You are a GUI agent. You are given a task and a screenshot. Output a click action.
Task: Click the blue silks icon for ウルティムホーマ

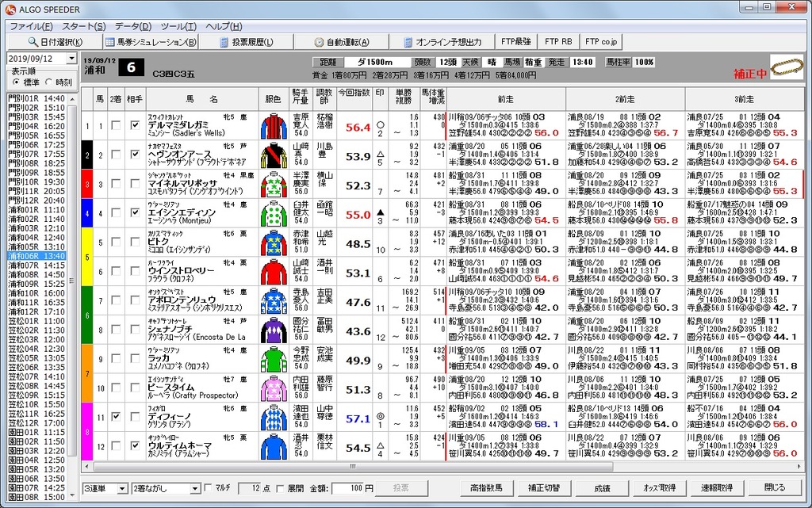(x=274, y=447)
